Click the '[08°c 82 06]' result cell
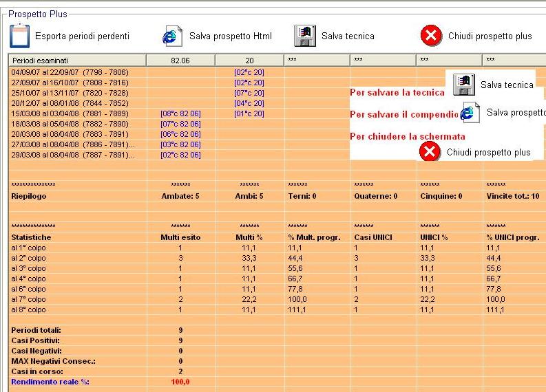The height and width of the screenshot is (392, 546). (180, 113)
